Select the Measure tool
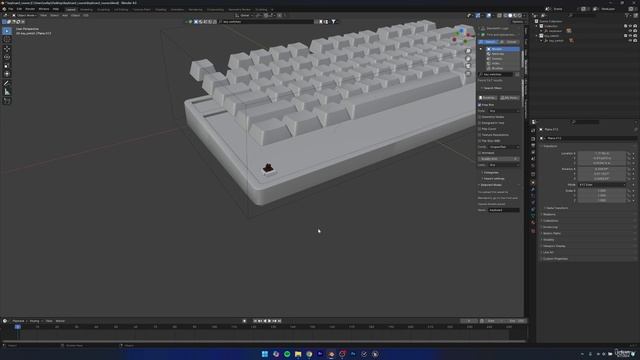This screenshot has width=640, height=360. (7, 92)
